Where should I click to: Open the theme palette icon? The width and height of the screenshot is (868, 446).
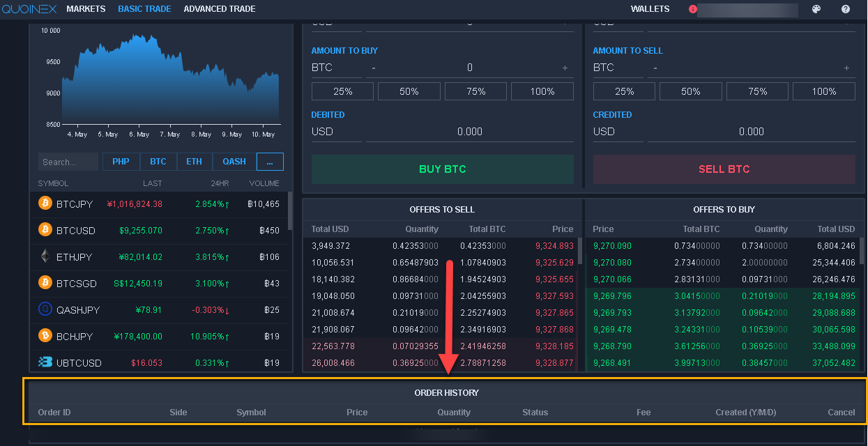tap(817, 9)
